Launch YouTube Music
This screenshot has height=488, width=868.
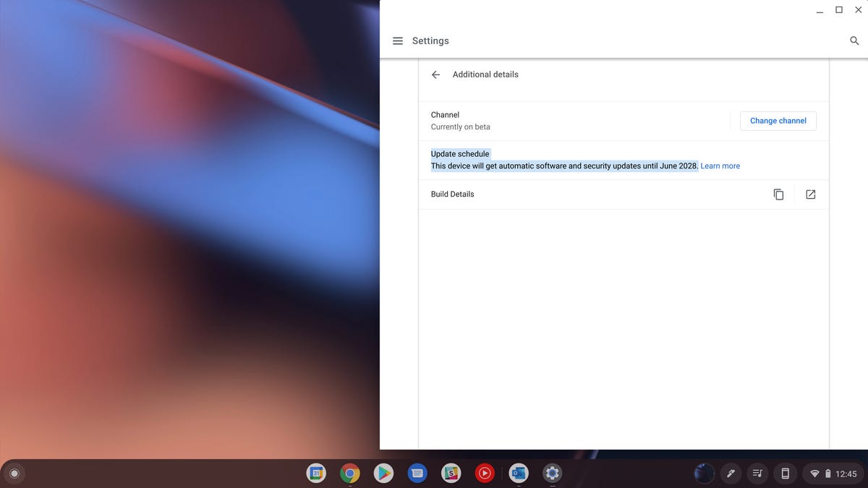(484, 474)
